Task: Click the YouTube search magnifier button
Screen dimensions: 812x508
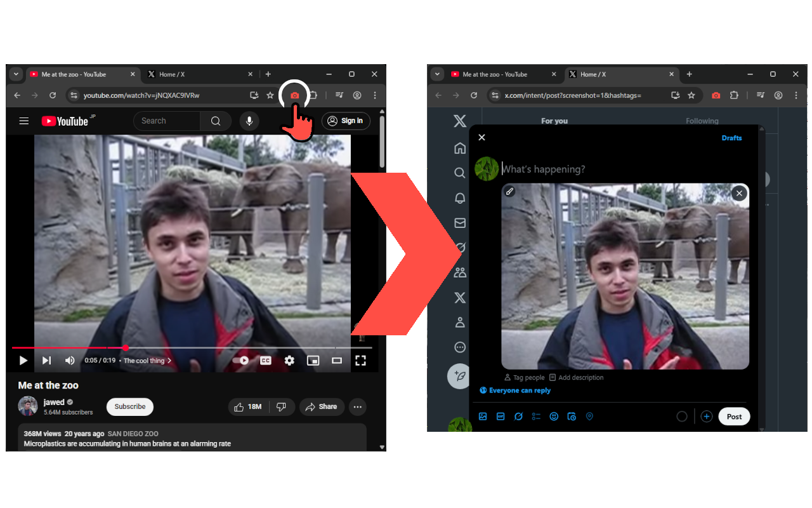Action: 216,121
